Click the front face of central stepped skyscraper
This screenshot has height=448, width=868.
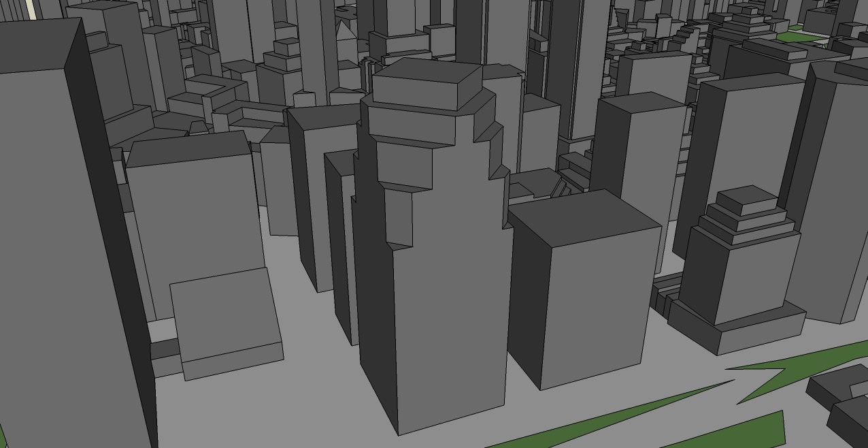pyautogui.click(x=450, y=313)
